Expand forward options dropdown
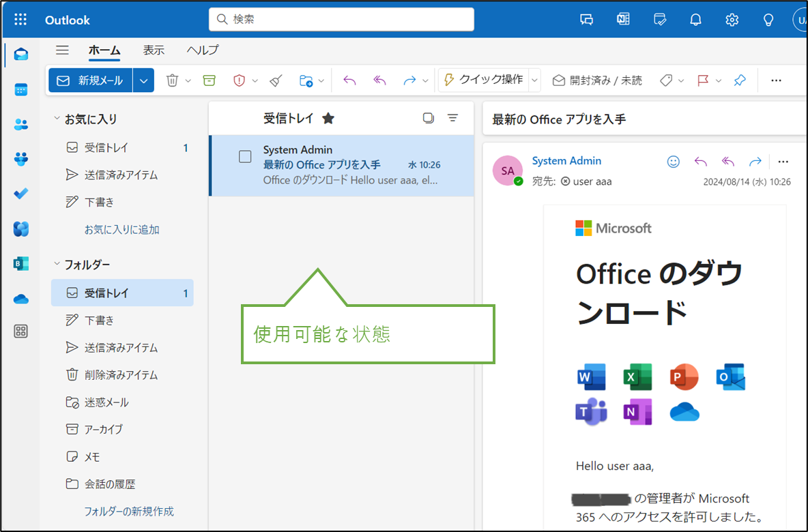Viewport: 808px width, 532px height. [425, 81]
